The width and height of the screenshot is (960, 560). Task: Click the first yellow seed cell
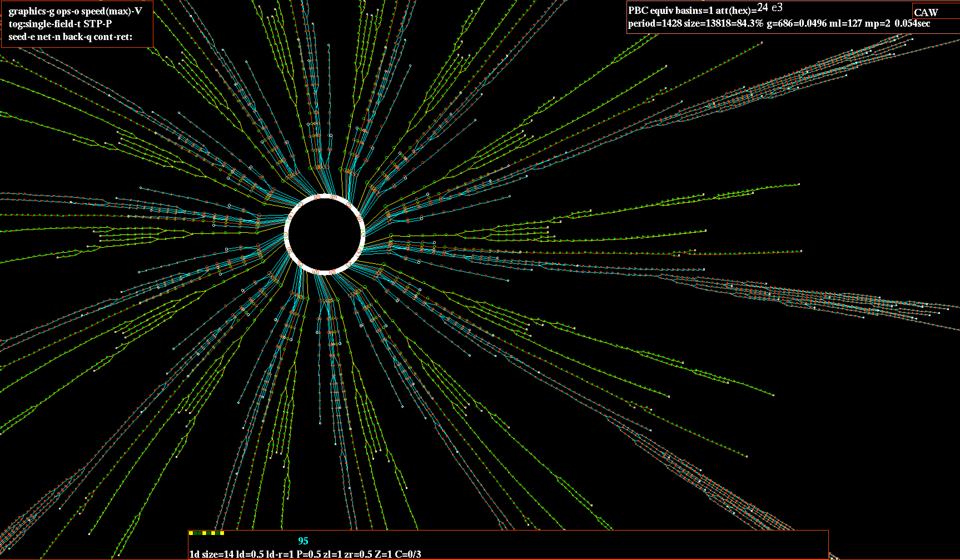pyautogui.click(x=191, y=533)
